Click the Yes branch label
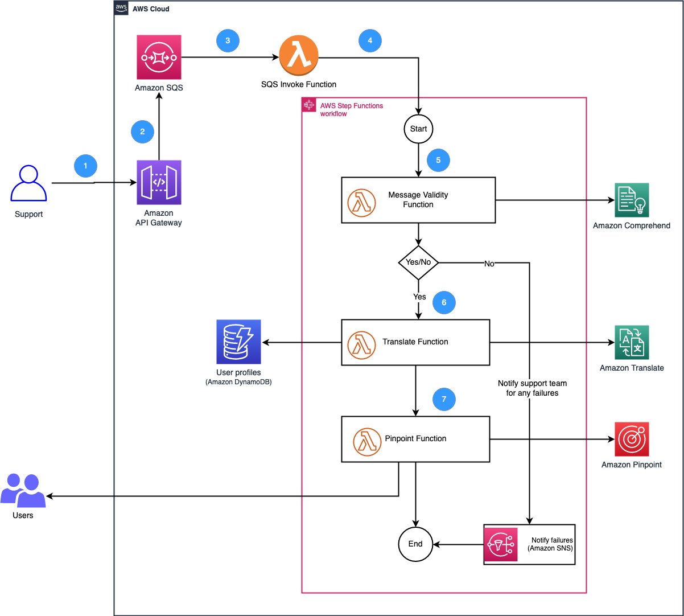The height and width of the screenshot is (616, 684). [419, 297]
